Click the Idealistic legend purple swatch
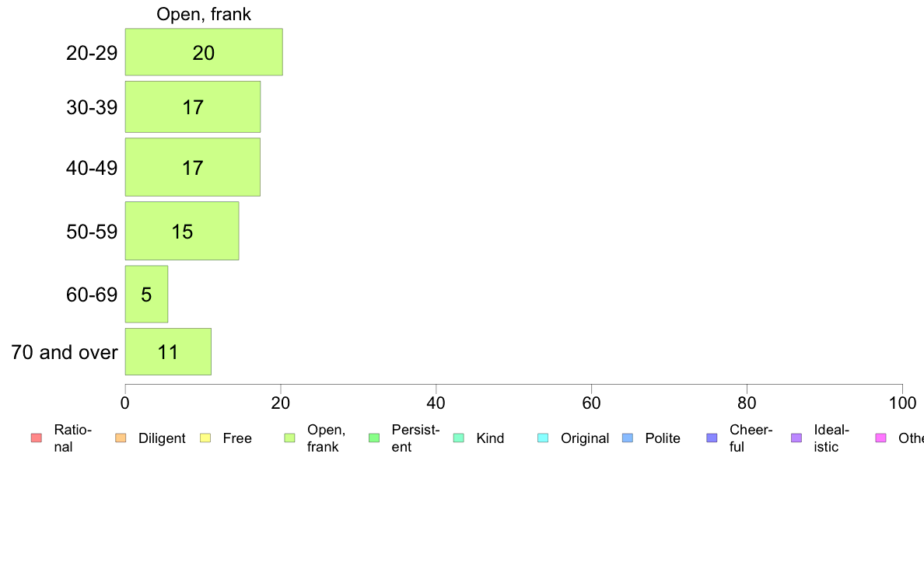Screen dimensions: 924x572 coord(796,438)
